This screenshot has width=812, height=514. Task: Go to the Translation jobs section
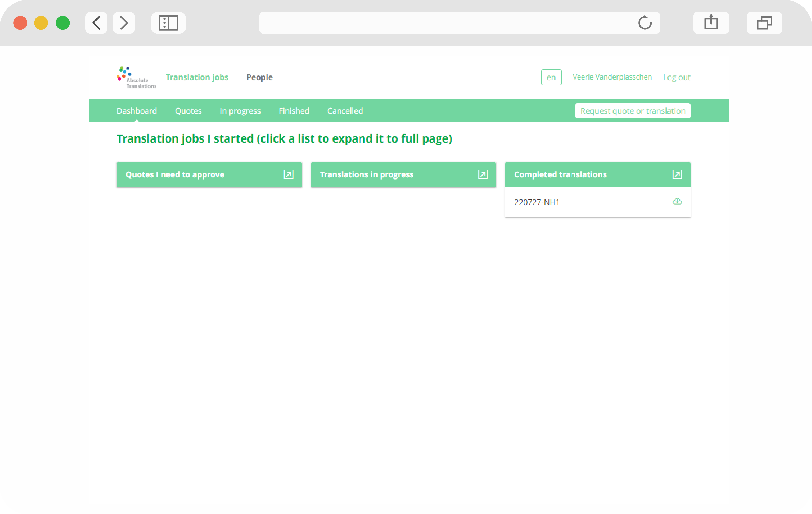(197, 77)
